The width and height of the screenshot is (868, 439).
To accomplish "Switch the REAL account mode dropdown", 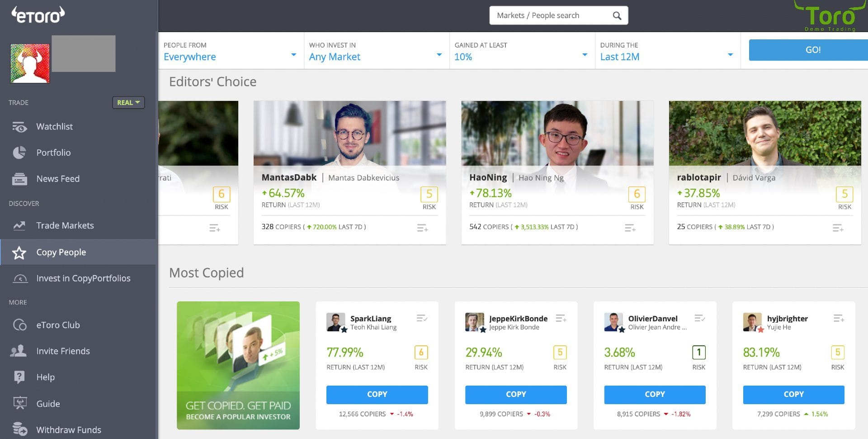I will click(x=128, y=103).
